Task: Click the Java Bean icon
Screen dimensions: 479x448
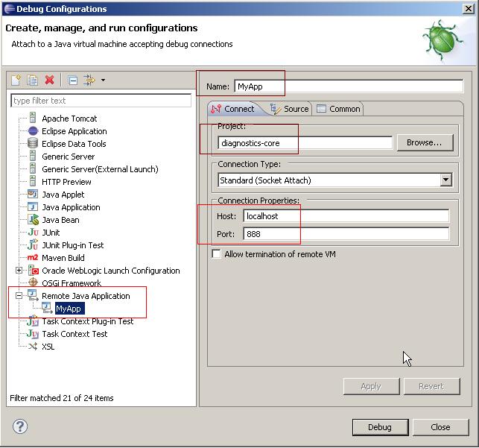Action: (33, 219)
